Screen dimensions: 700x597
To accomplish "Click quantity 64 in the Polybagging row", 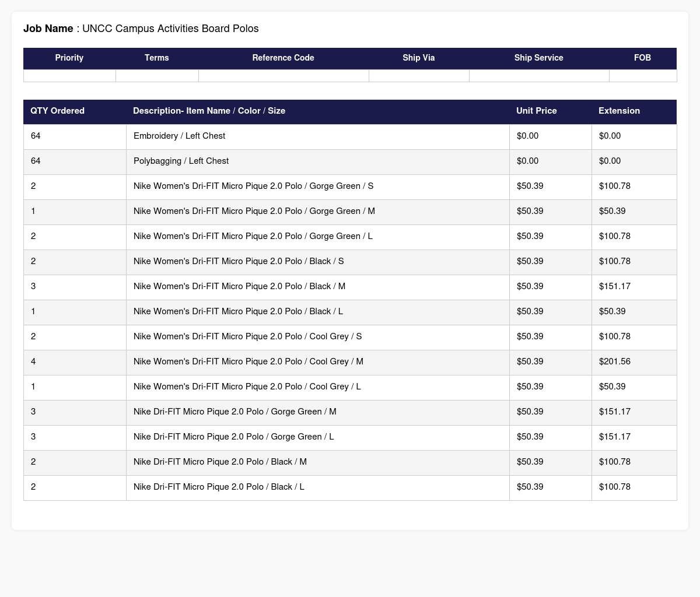I will tap(36, 161).
